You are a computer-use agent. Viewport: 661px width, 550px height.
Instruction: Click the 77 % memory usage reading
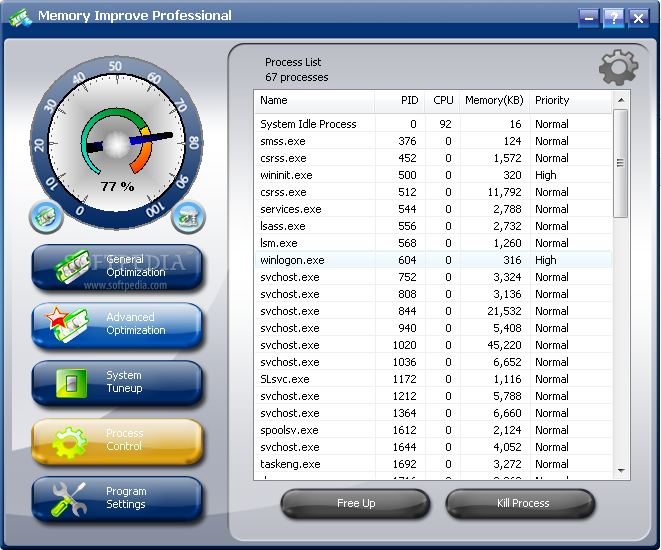[117, 186]
